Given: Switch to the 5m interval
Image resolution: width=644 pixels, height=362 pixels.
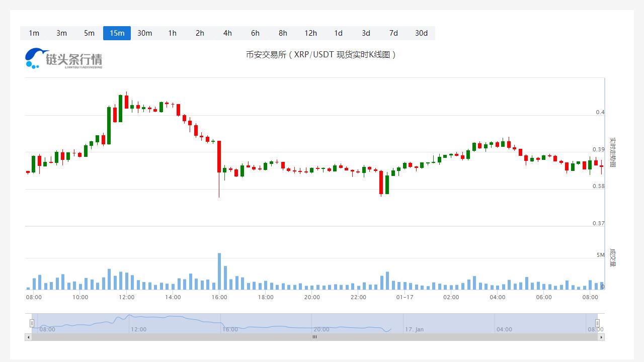Looking at the screenshot, I should point(89,33).
